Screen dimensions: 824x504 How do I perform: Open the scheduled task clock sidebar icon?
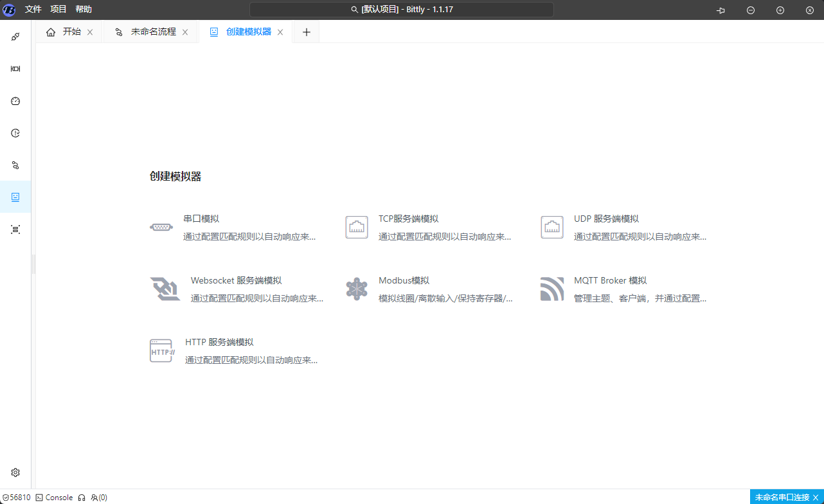point(15,133)
